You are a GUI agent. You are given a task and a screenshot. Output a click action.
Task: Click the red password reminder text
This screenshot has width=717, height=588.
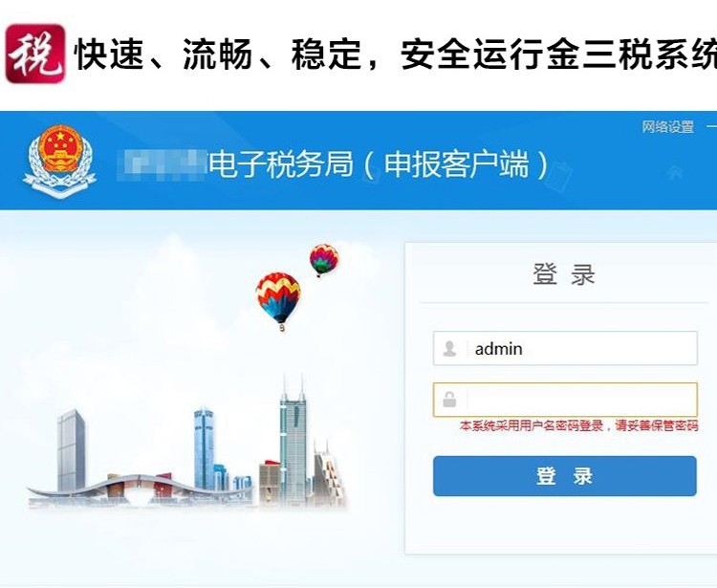pos(579,426)
